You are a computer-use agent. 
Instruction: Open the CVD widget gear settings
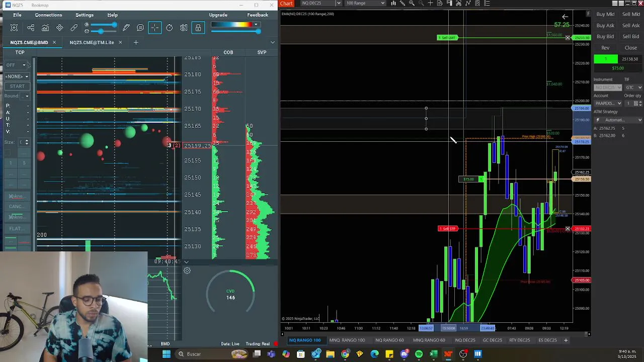click(187, 270)
